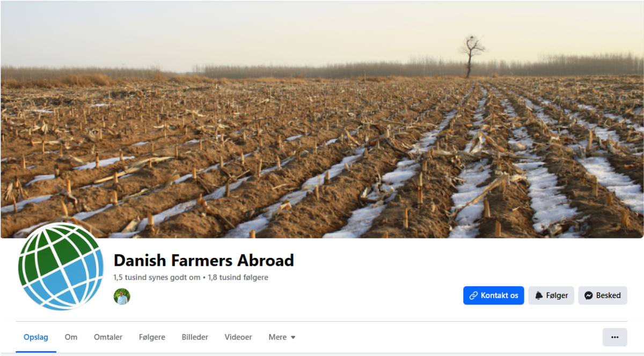The height and width of the screenshot is (356, 644).
Task: Toggle the Følger following button
Action: click(x=551, y=295)
